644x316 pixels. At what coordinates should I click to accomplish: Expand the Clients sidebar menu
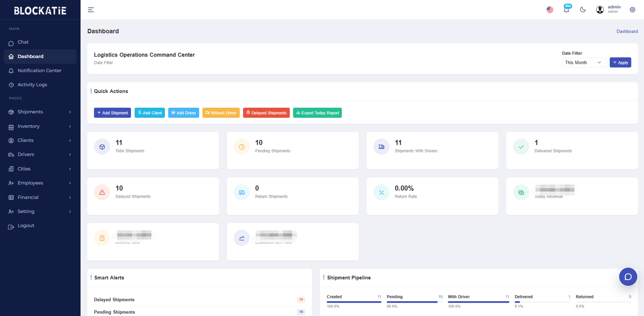(x=40, y=140)
